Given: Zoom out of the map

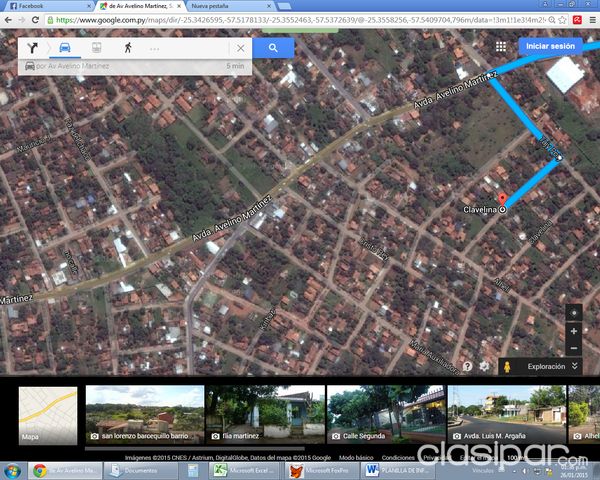Looking at the screenshot, I should point(574,348).
